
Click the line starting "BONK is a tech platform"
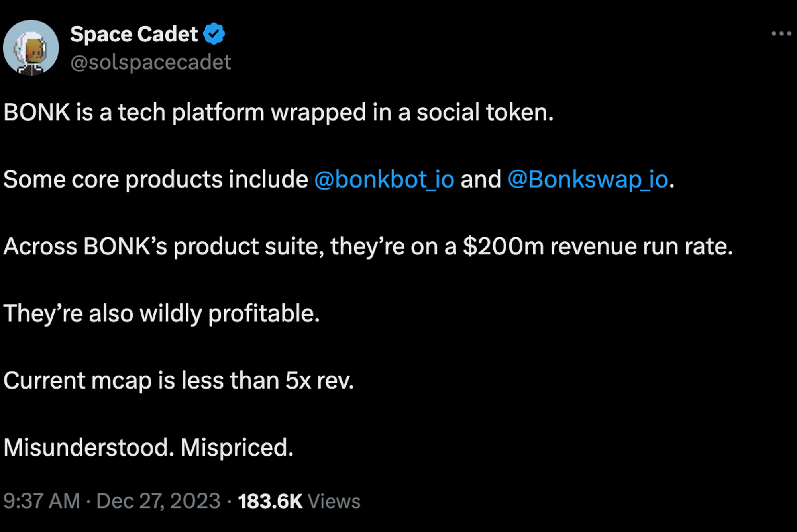tap(278, 112)
